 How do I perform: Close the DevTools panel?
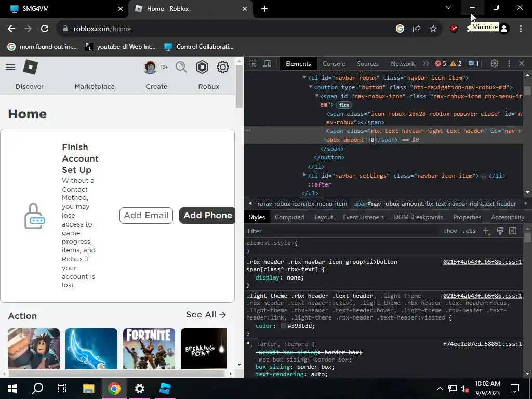point(522,63)
